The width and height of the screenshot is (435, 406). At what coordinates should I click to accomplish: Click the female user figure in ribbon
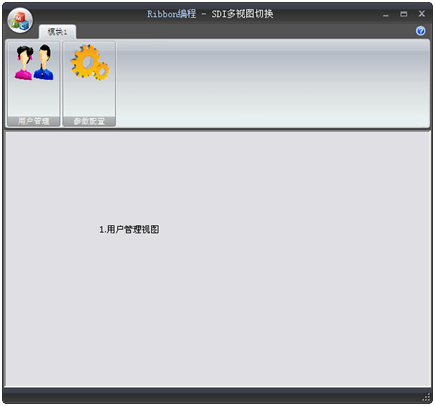click(24, 63)
